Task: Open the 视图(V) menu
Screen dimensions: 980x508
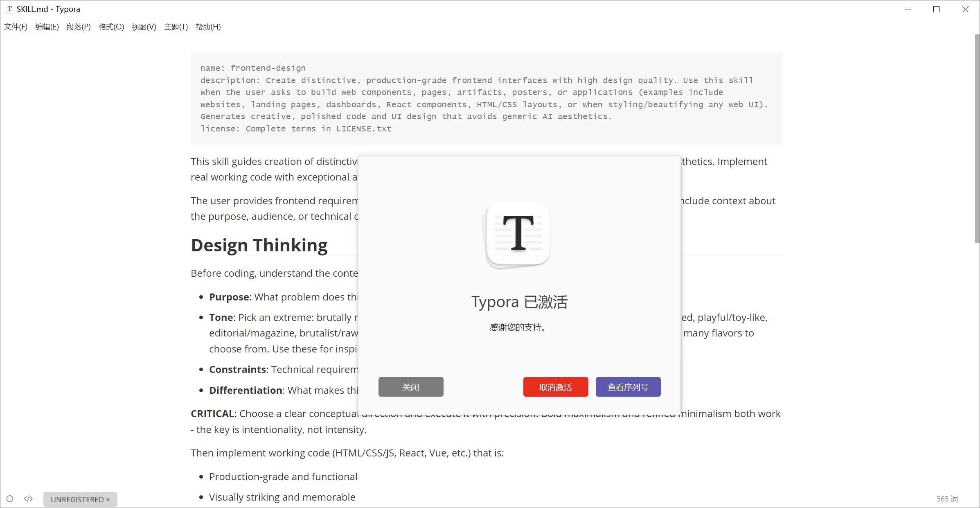Action: pos(144,27)
